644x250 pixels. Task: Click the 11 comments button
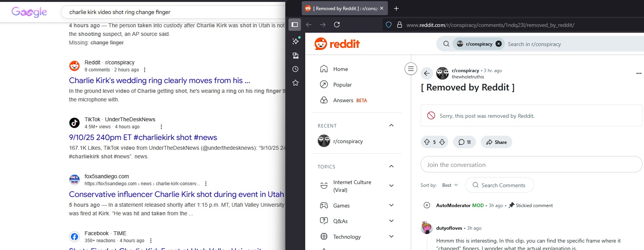click(x=464, y=142)
